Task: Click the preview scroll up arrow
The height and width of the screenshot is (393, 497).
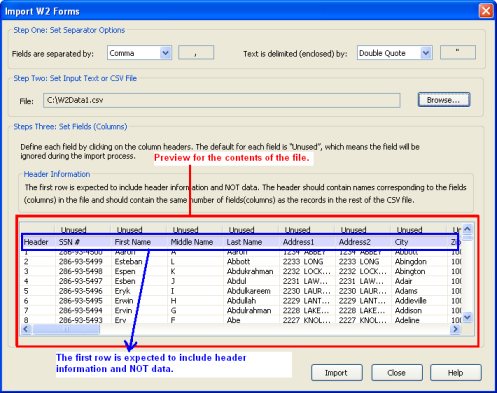Action: pyautogui.click(x=467, y=229)
